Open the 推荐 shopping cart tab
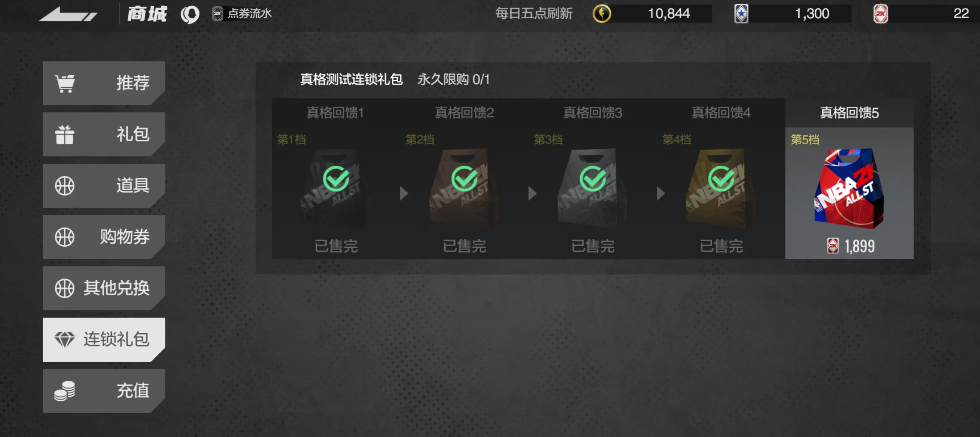Viewport: 980px width, 437px height. click(x=104, y=83)
